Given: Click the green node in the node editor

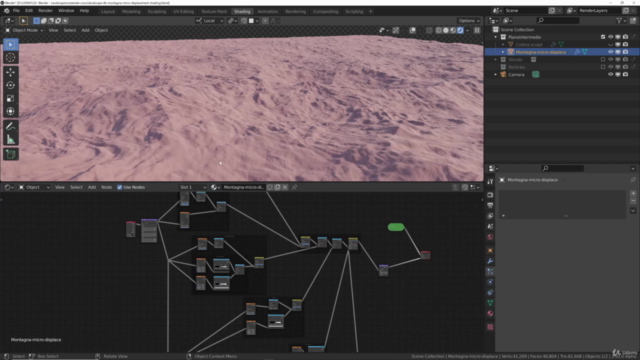Looking at the screenshot, I should point(396,227).
